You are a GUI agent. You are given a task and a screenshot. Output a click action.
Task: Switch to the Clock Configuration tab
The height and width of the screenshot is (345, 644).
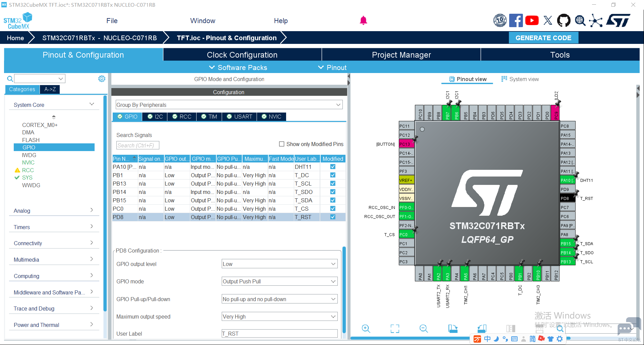(x=242, y=55)
